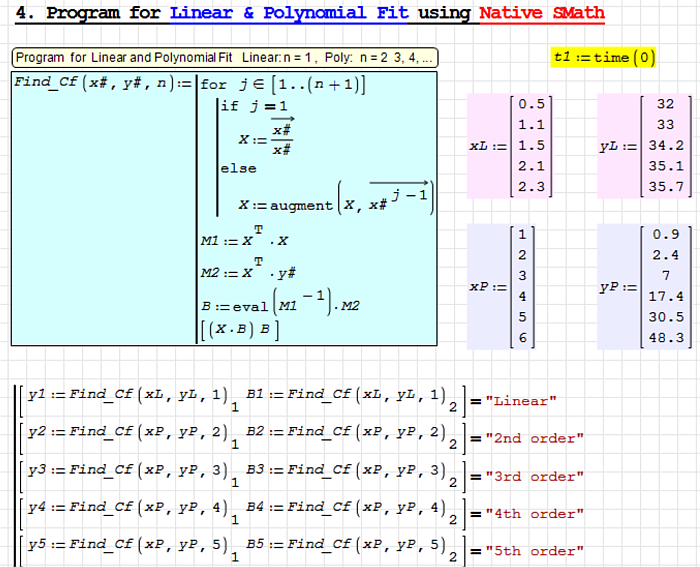Click the y5 := Find_Cf(xP, yP, 5) expression
This screenshot has height=567, width=700.
tap(127, 547)
